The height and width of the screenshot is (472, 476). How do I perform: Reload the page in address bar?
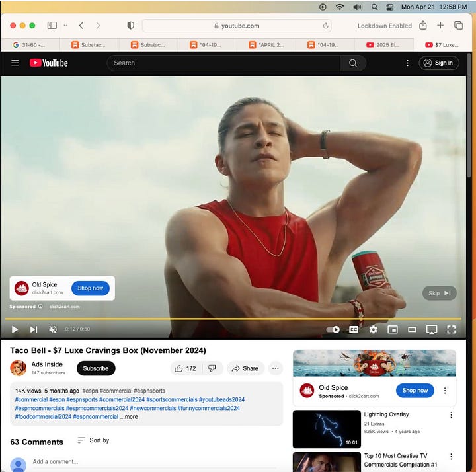325,26
